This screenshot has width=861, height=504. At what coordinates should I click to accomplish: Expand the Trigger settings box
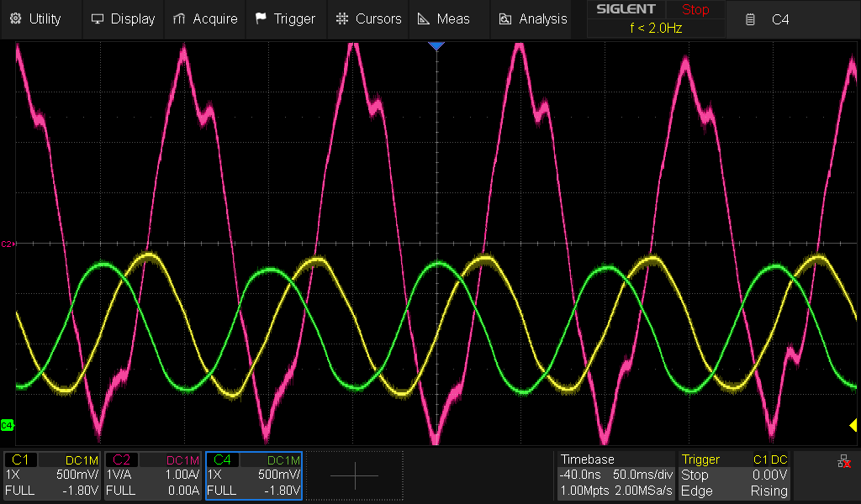(x=734, y=475)
